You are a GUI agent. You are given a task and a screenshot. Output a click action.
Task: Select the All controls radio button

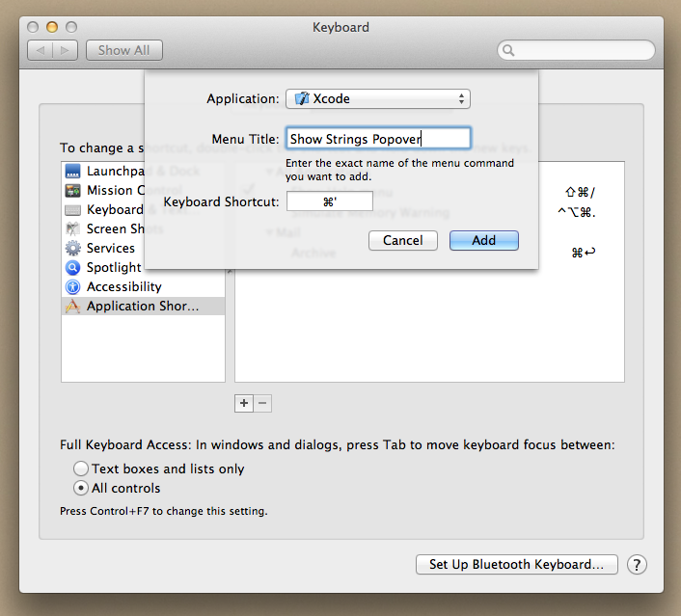[81, 488]
